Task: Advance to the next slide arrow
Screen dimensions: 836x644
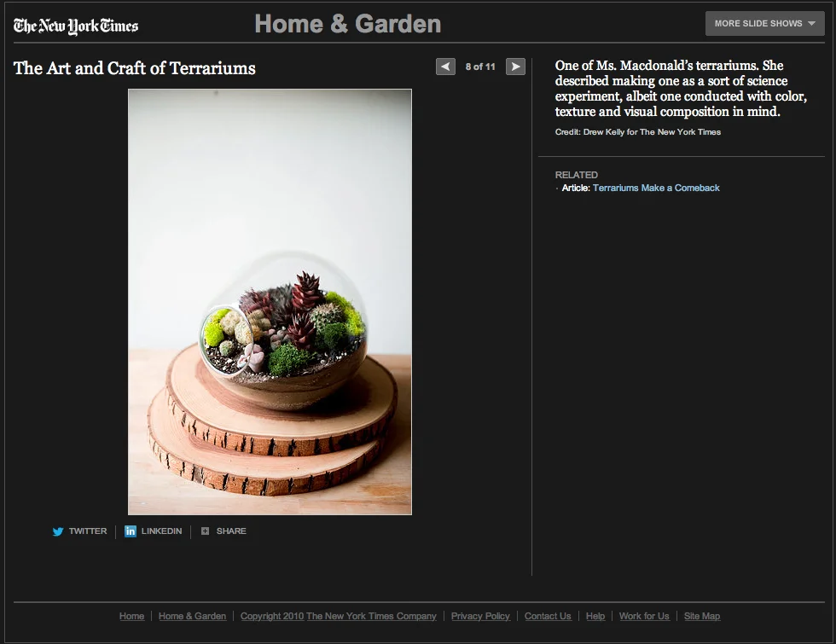Action: [515, 67]
